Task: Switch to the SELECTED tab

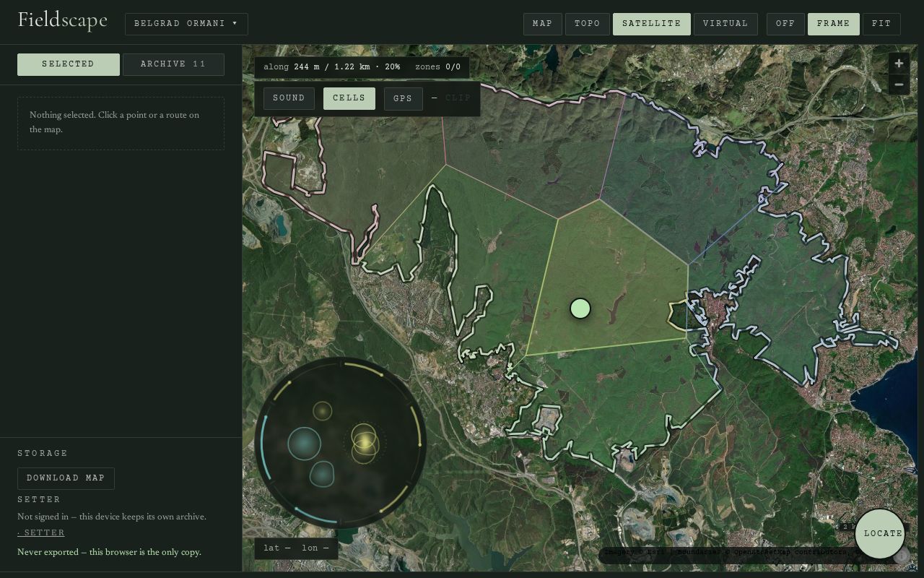Action: point(69,64)
